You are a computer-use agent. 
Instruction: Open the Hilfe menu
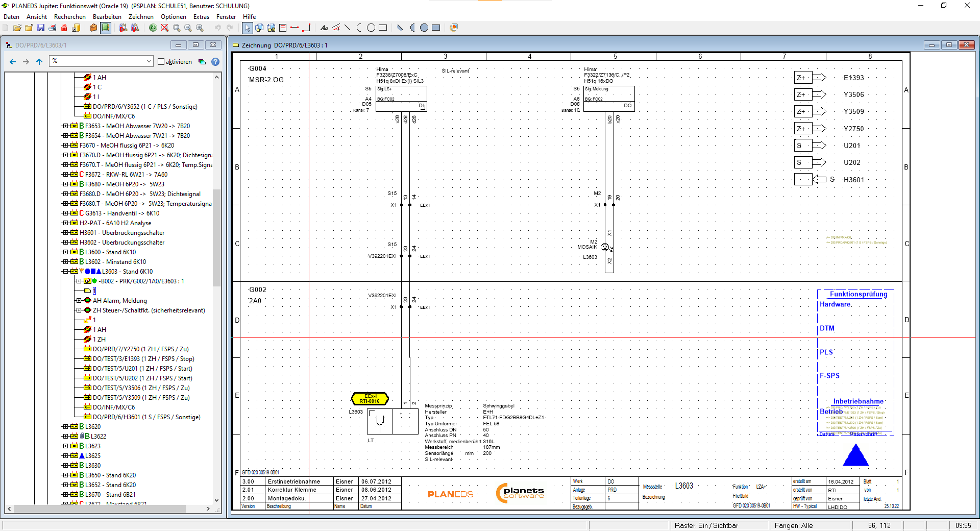point(249,17)
